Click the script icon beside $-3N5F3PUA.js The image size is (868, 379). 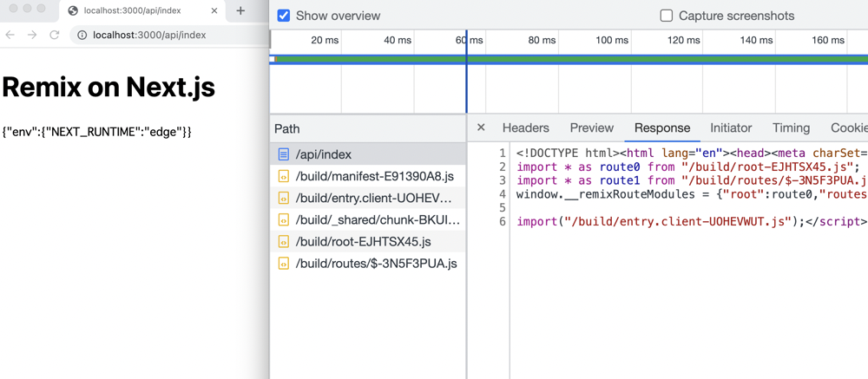284,264
